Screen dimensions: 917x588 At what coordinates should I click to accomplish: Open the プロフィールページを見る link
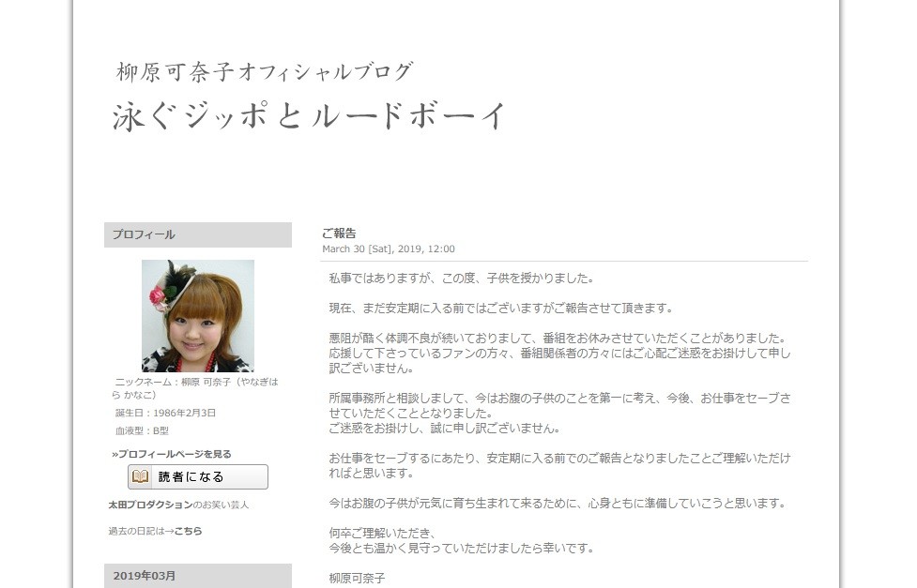pyautogui.click(x=172, y=454)
